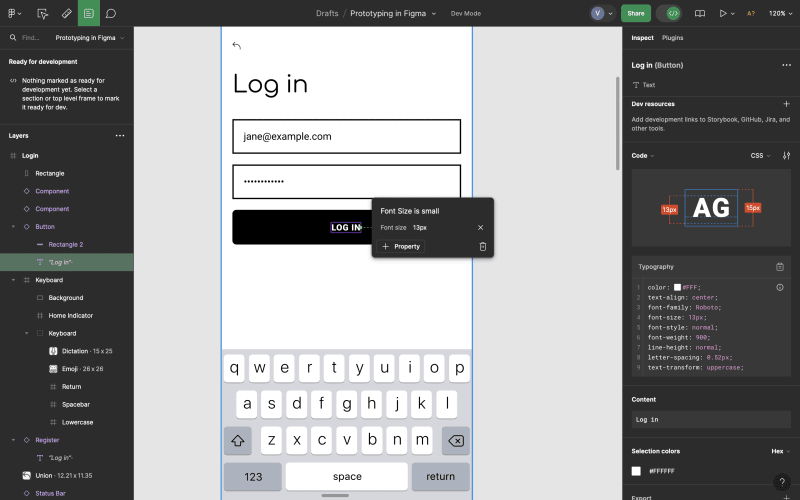This screenshot has width=800, height=500.
Task: Collapse the Button layer group
Action: pos(13,227)
